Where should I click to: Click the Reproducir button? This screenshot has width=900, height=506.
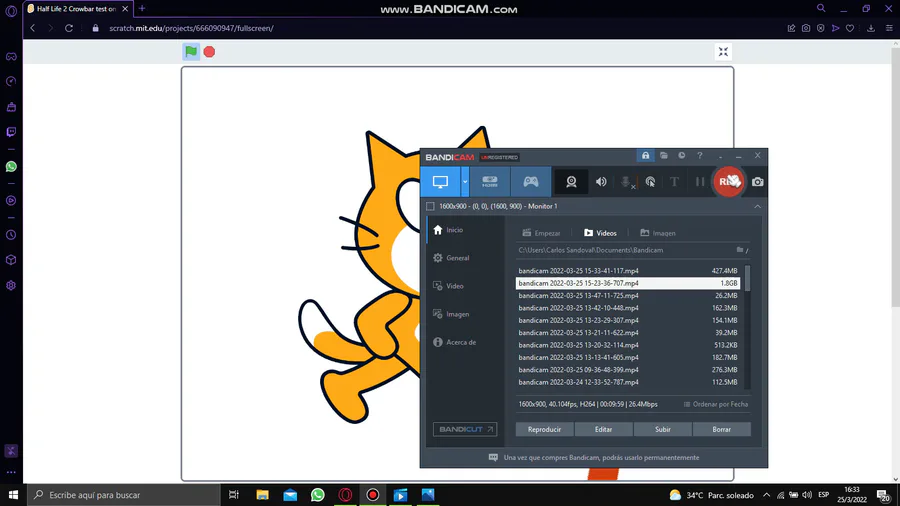click(544, 429)
